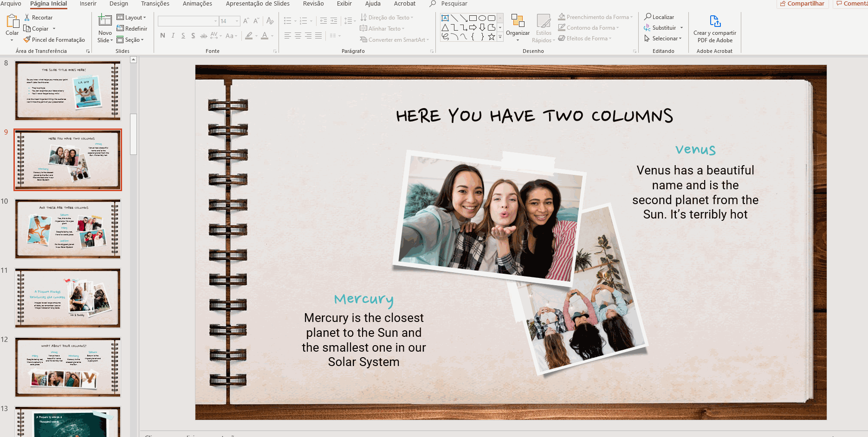Open the Fonte dialog launcher
Screen dimensions: 868x437
[x=275, y=51]
